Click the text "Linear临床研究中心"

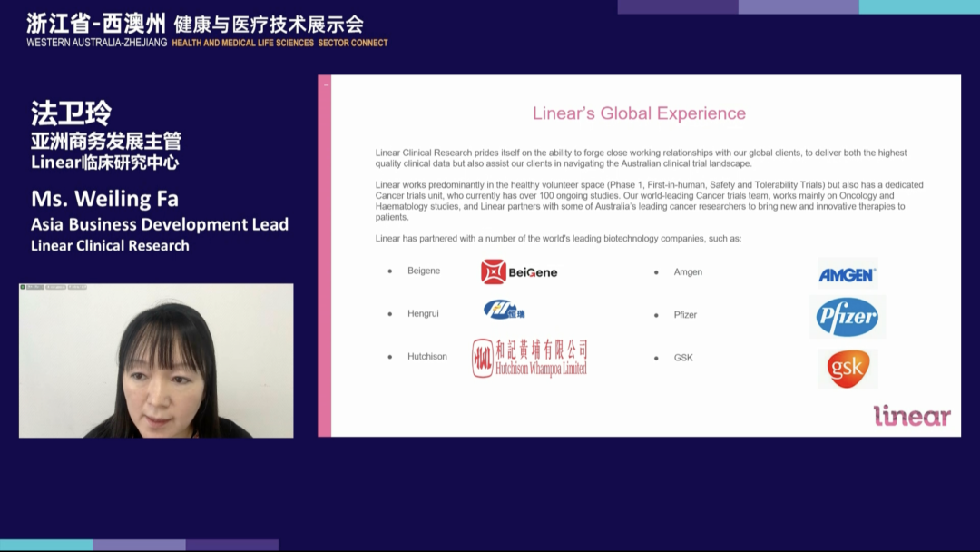coord(105,163)
